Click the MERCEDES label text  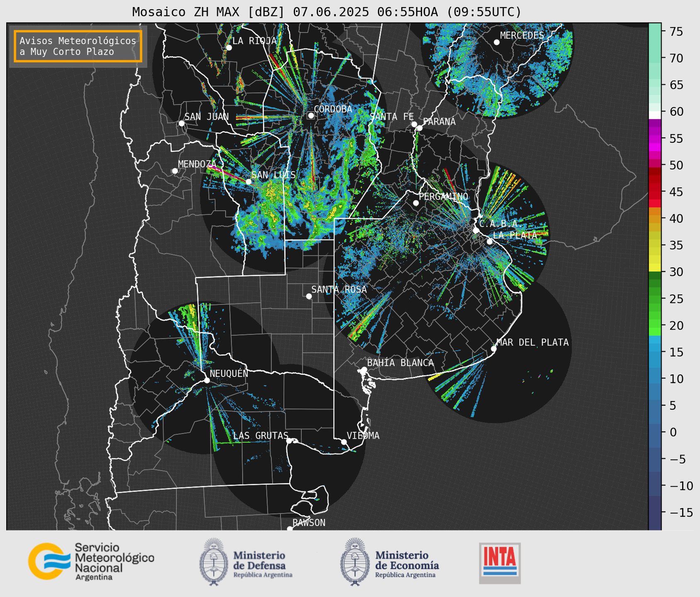522,35
